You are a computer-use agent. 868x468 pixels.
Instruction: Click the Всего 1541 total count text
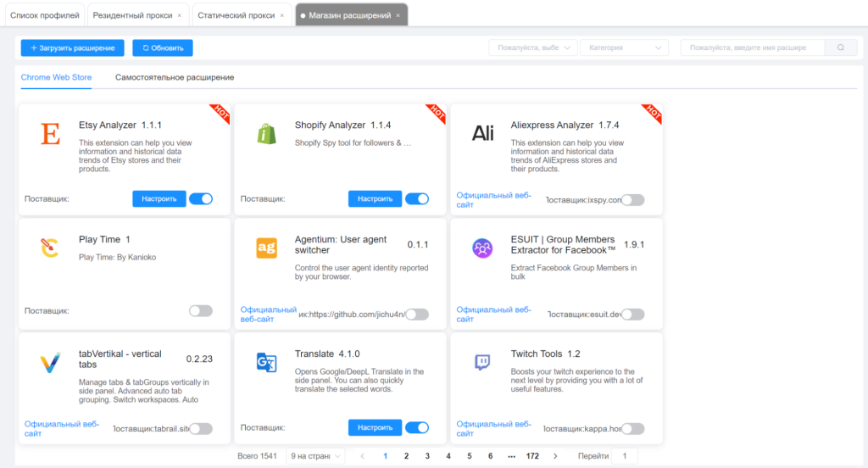[x=257, y=456]
